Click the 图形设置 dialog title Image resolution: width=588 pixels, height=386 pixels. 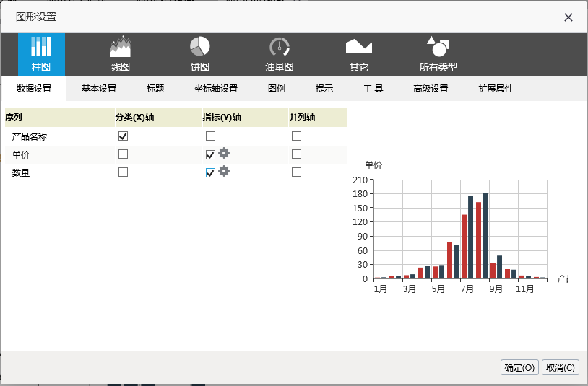pos(36,17)
